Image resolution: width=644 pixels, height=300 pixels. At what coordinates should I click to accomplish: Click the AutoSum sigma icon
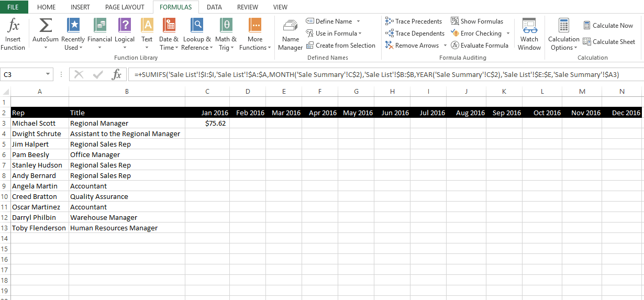46,25
